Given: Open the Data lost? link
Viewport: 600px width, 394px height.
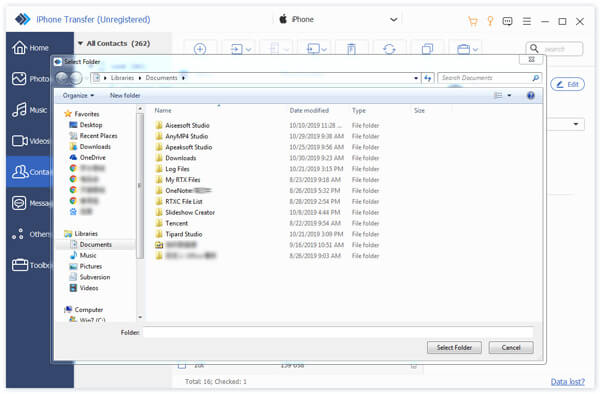Looking at the screenshot, I should click(567, 381).
